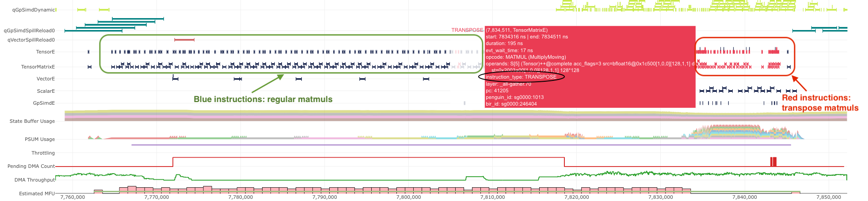Select the qGpSimdDynamic queue label
Image resolution: width=868 pixels, height=201 pixels.
[x=34, y=10]
